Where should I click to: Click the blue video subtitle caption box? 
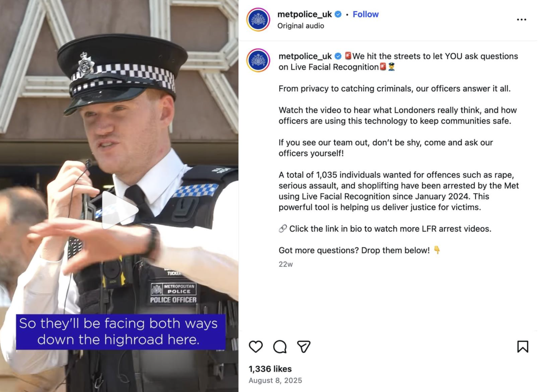pyautogui.click(x=121, y=332)
